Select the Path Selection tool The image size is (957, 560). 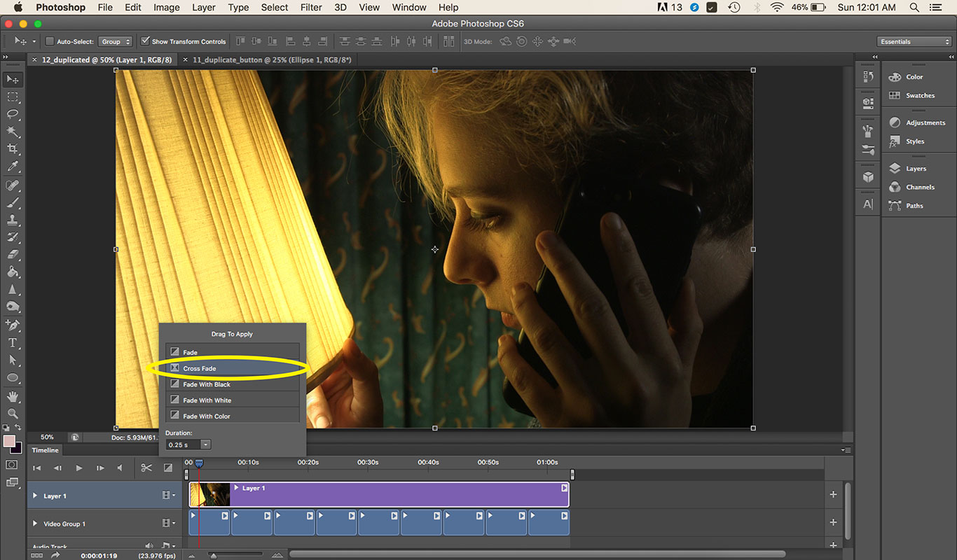tap(13, 360)
